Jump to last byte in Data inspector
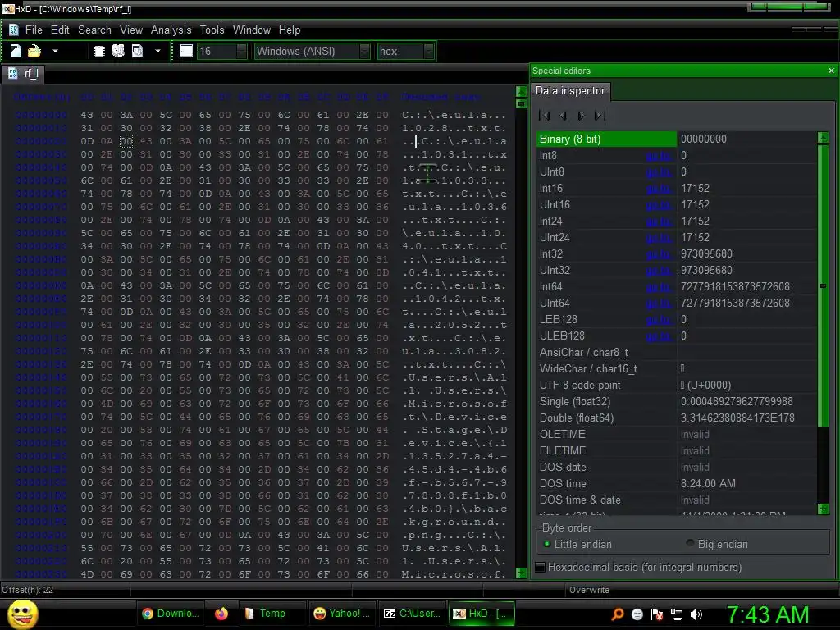 tap(600, 115)
